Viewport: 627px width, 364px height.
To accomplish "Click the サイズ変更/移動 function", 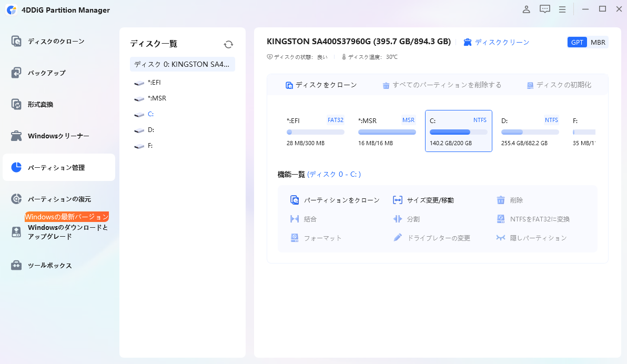I will (x=423, y=200).
